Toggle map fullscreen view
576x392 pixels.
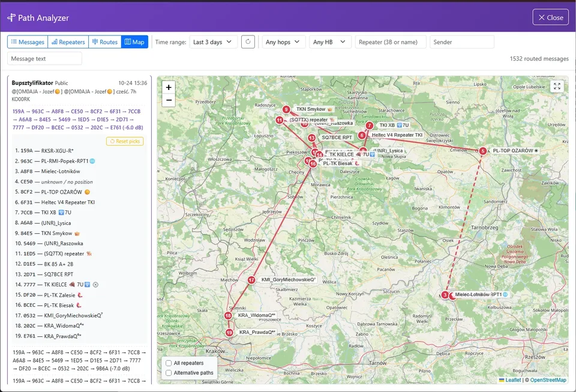point(557,86)
